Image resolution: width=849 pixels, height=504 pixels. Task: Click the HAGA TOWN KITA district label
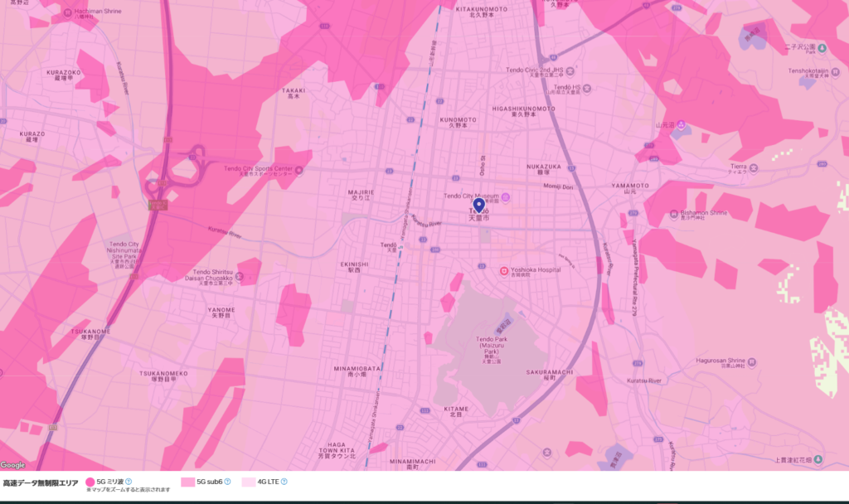coord(336,448)
